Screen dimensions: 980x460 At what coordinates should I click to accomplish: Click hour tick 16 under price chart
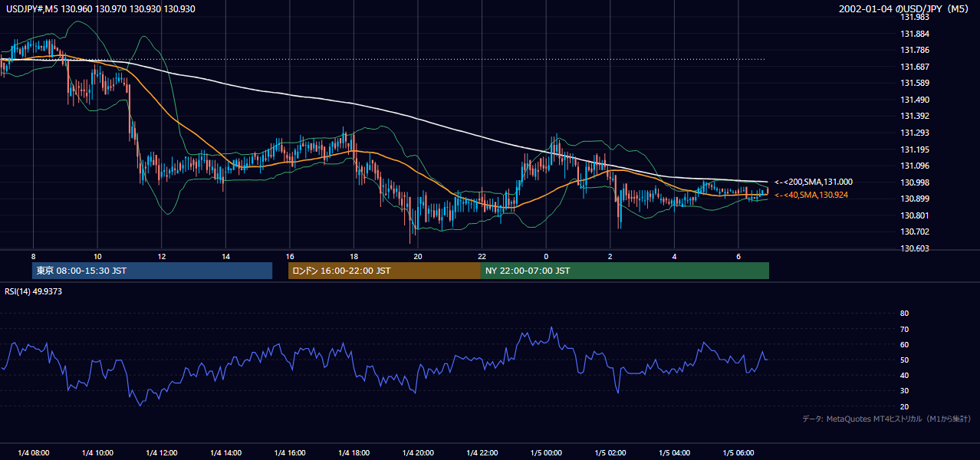290,256
